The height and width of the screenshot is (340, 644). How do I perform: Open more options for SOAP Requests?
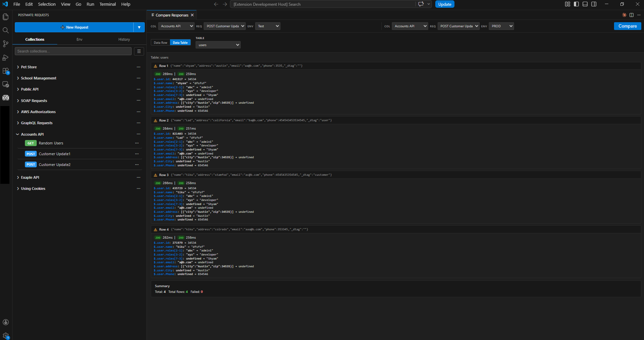[138, 101]
